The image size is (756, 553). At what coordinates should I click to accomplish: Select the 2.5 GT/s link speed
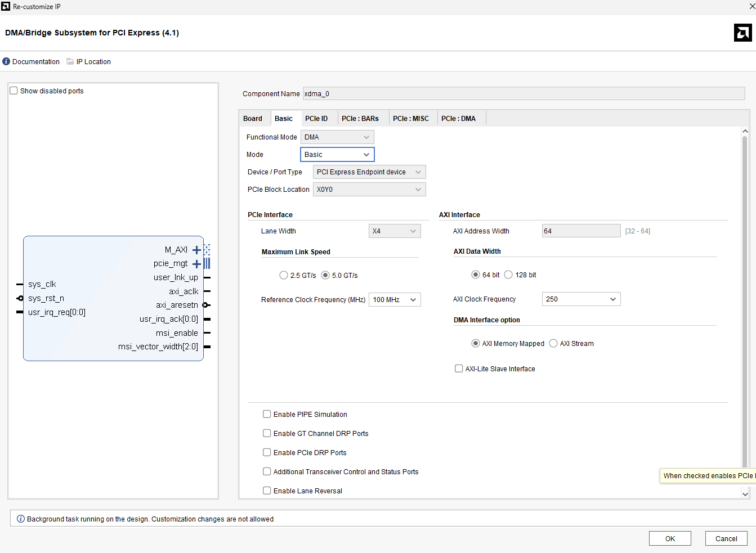click(284, 275)
